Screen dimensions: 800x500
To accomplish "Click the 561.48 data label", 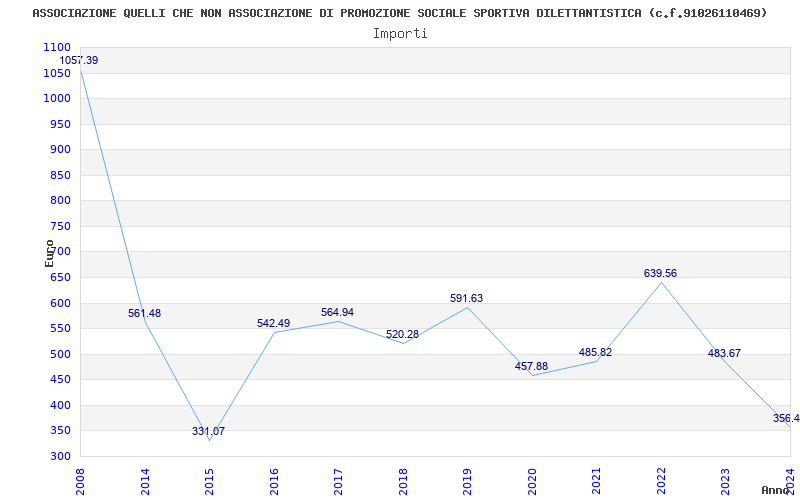I will tap(144, 313).
